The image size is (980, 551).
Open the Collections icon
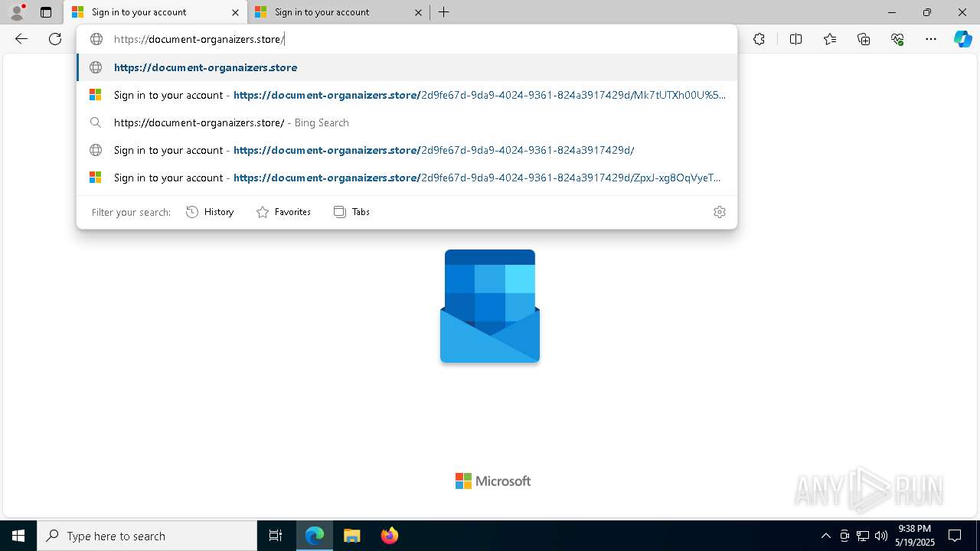[x=864, y=39]
